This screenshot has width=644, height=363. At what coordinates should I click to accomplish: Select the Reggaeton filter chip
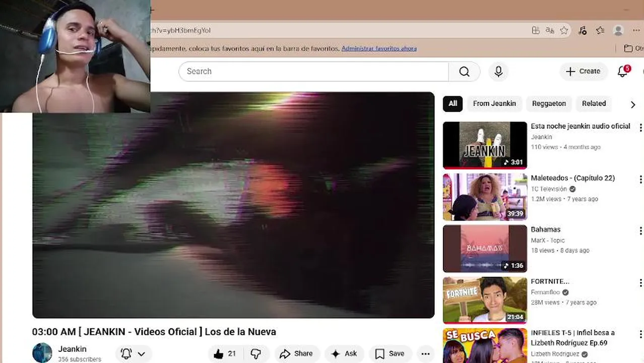point(549,103)
